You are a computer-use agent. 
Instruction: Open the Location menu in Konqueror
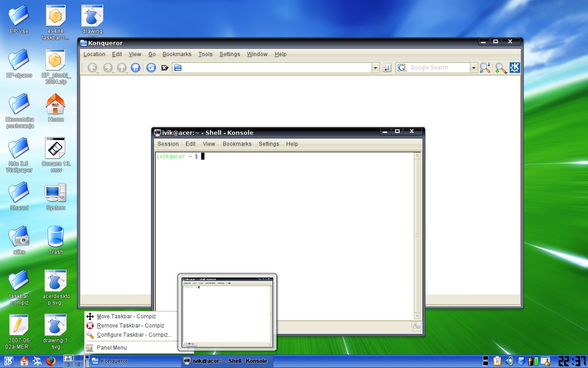94,54
